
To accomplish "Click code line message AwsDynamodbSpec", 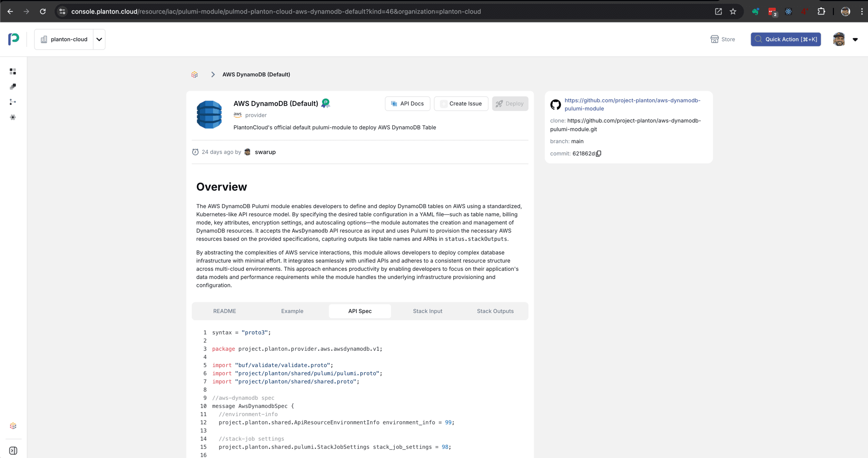I will click(x=253, y=406).
